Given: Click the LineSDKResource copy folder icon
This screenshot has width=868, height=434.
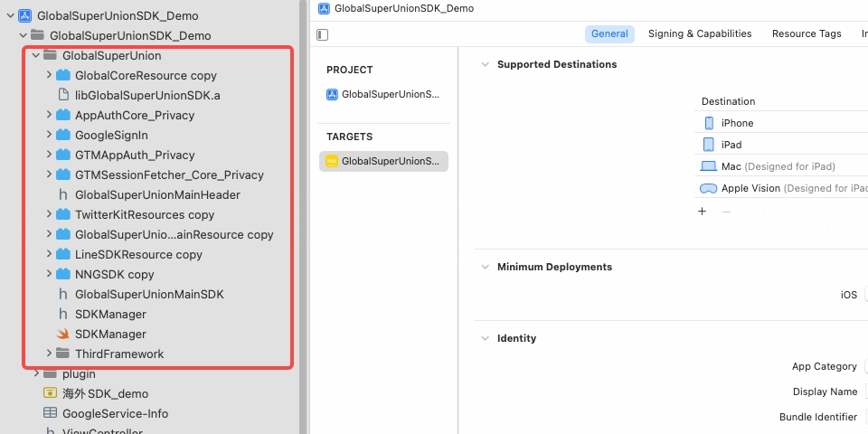Looking at the screenshot, I should tap(63, 254).
